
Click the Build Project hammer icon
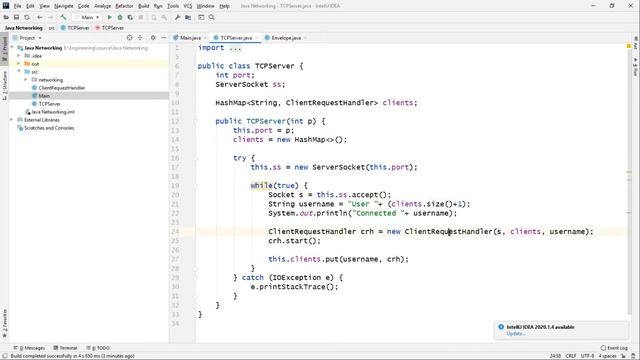click(x=63, y=18)
